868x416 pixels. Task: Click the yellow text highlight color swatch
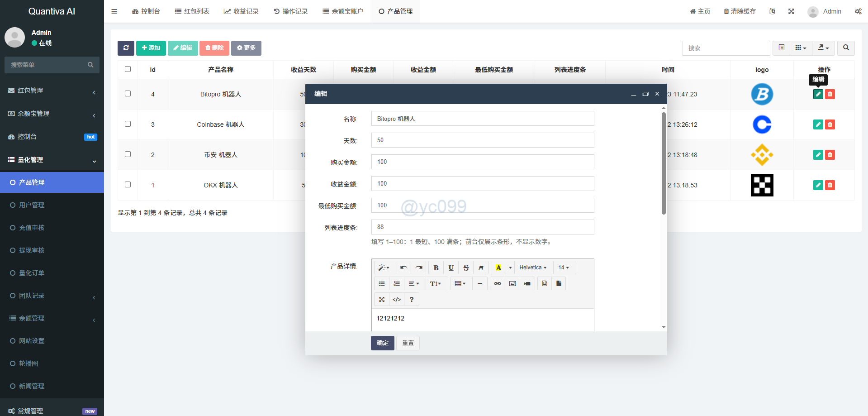(498, 268)
